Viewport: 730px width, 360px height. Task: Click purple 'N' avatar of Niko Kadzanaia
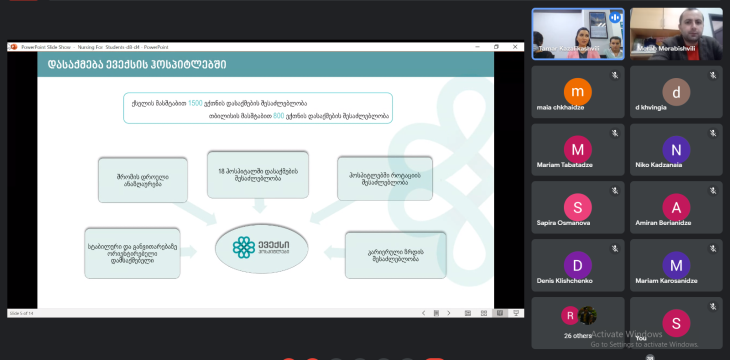pyautogui.click(x=676, y=149)
